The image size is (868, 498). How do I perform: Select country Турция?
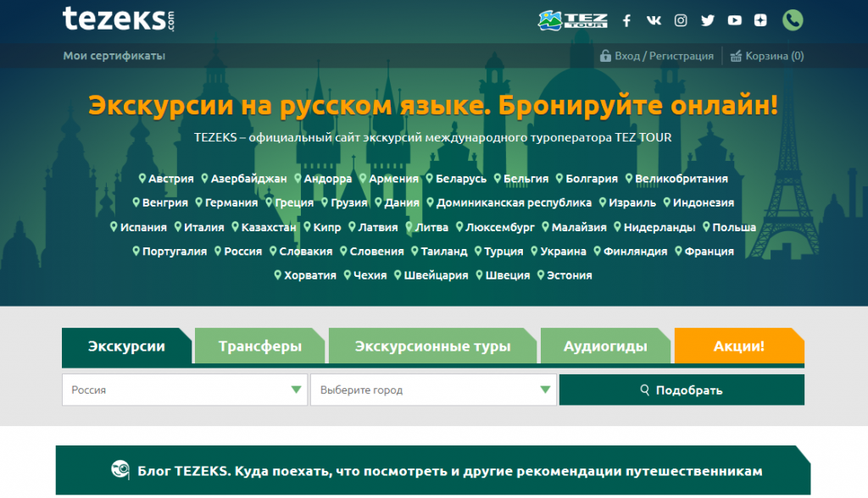[x=504, y=252]
